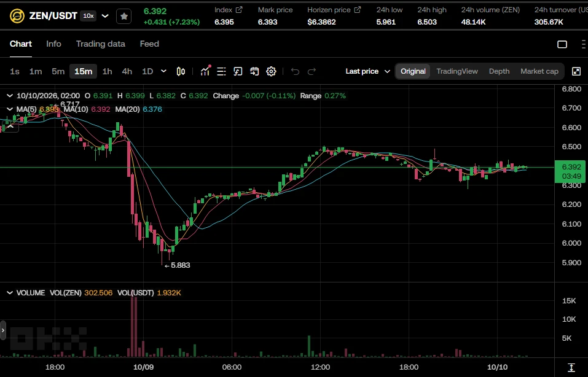Expand chart to fullscreen
Screen dimensions: 588x377
(576, 71)
